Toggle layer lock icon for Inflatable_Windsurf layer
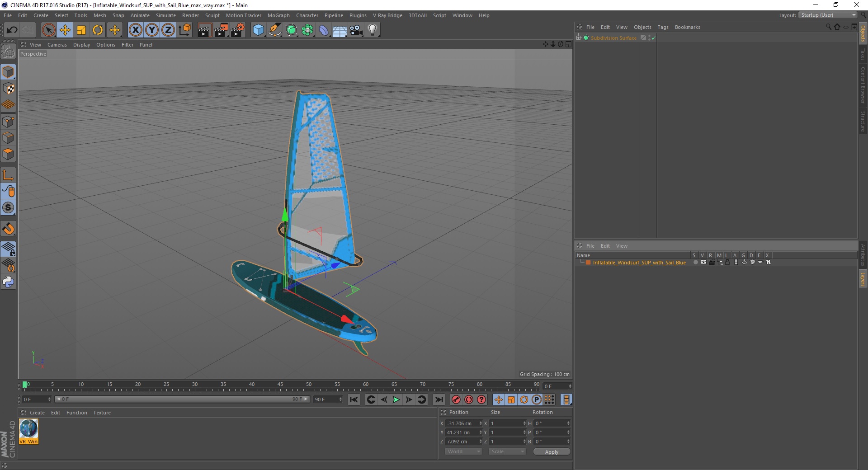The width and height of the screenshot is (868, 470). (x=727, y=262)
